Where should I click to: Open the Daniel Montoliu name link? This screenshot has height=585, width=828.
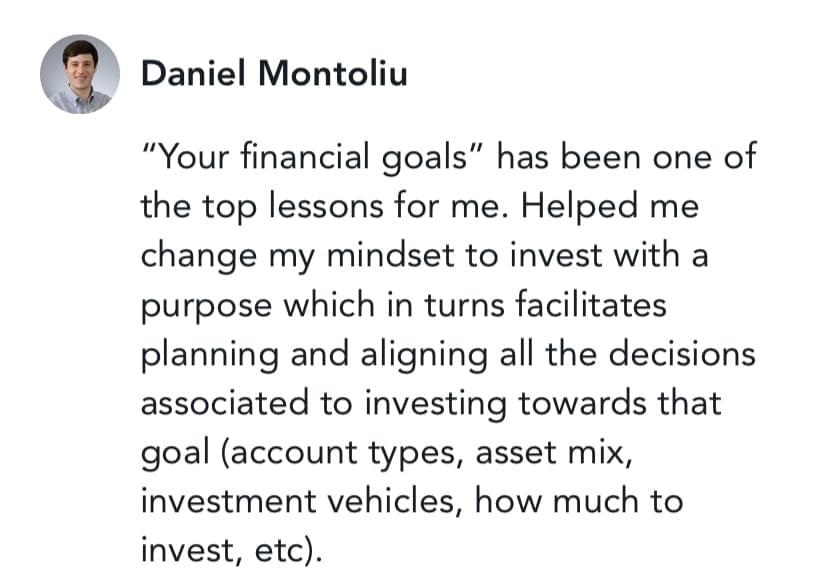[274, 73]
